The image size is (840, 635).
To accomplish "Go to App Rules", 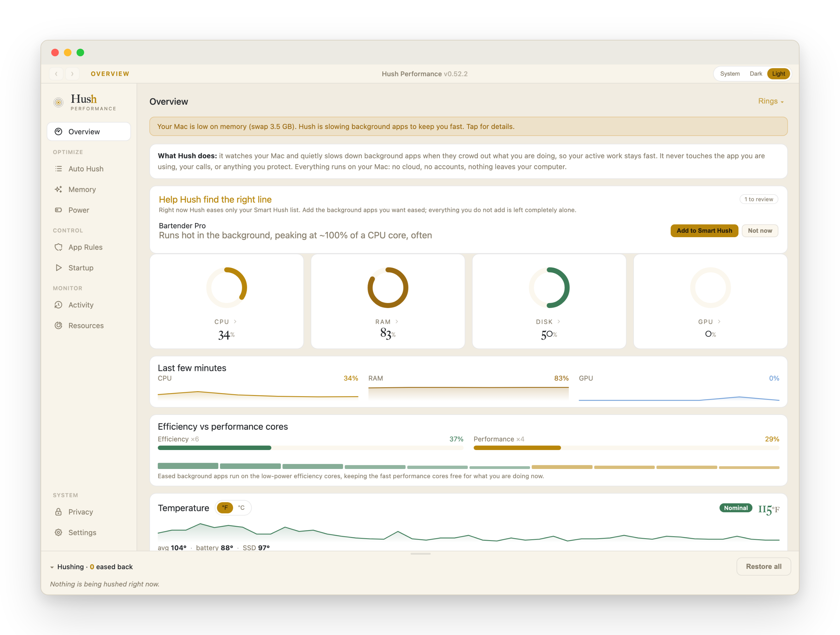I will (x=89, y=247).
